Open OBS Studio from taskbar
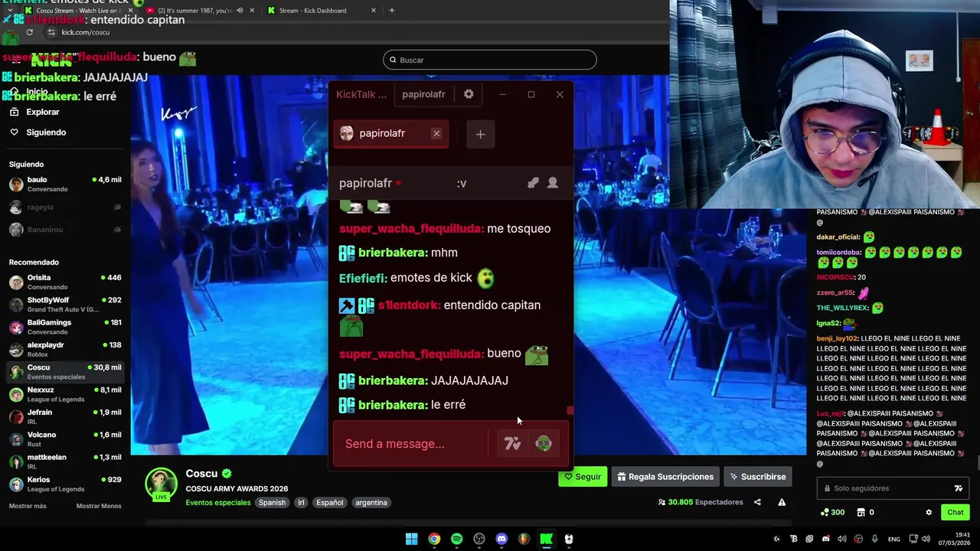Viewport: 980px width, 551px height. [479, 539]
